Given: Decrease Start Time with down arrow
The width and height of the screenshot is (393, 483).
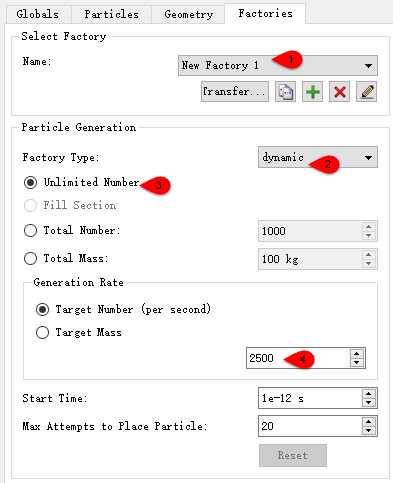Looking at the screenshot, I should (x=369, y=402).
